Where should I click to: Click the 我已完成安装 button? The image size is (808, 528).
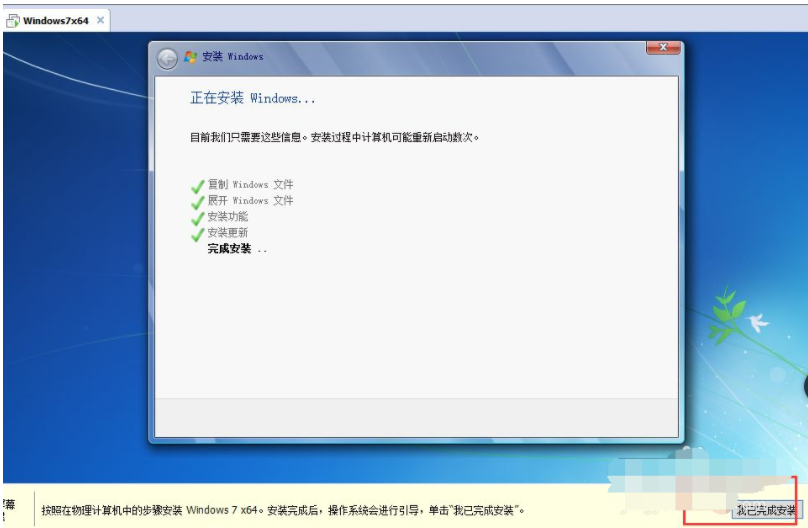(766, 510)
